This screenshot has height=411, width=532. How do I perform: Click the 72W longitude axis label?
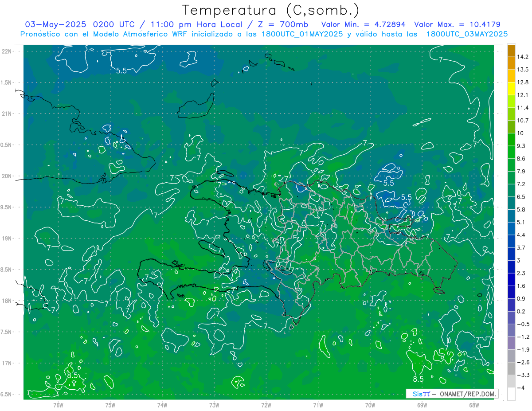coord(266,405)
